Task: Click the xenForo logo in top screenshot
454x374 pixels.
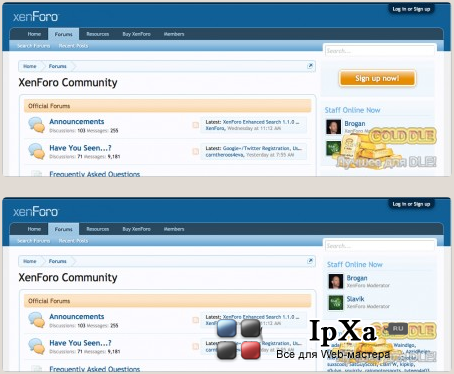Action: click(36, 16)
